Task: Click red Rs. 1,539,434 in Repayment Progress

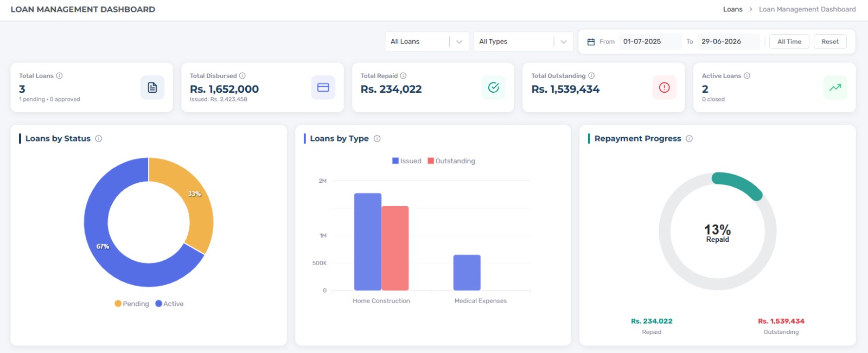Action: (x=781, y=321)
